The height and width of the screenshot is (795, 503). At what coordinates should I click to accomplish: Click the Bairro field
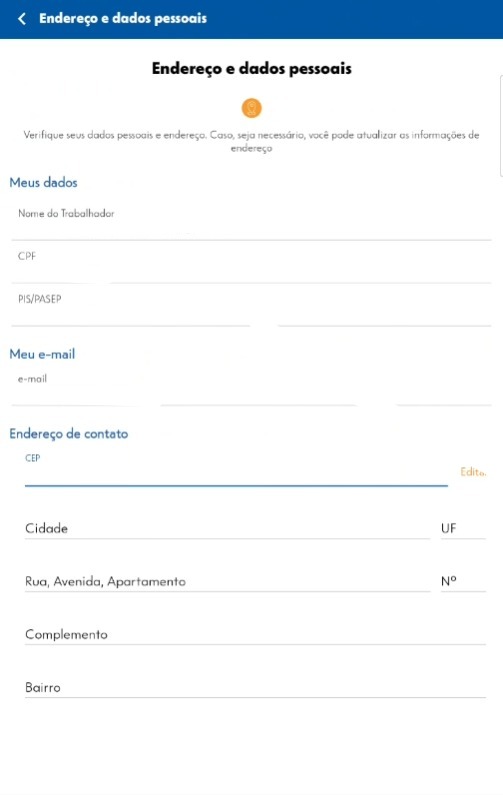click(255, 688)
